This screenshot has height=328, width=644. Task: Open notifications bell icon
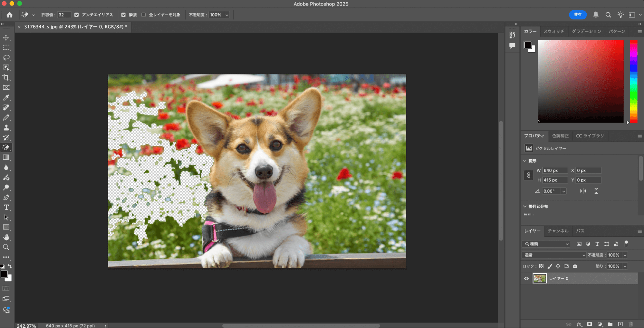(x=596, y=15)
